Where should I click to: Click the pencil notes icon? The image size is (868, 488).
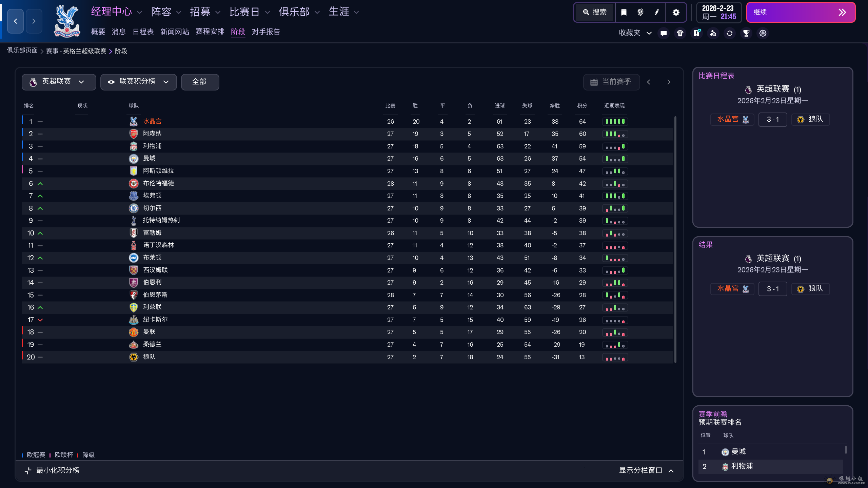[x=657, y=13]
